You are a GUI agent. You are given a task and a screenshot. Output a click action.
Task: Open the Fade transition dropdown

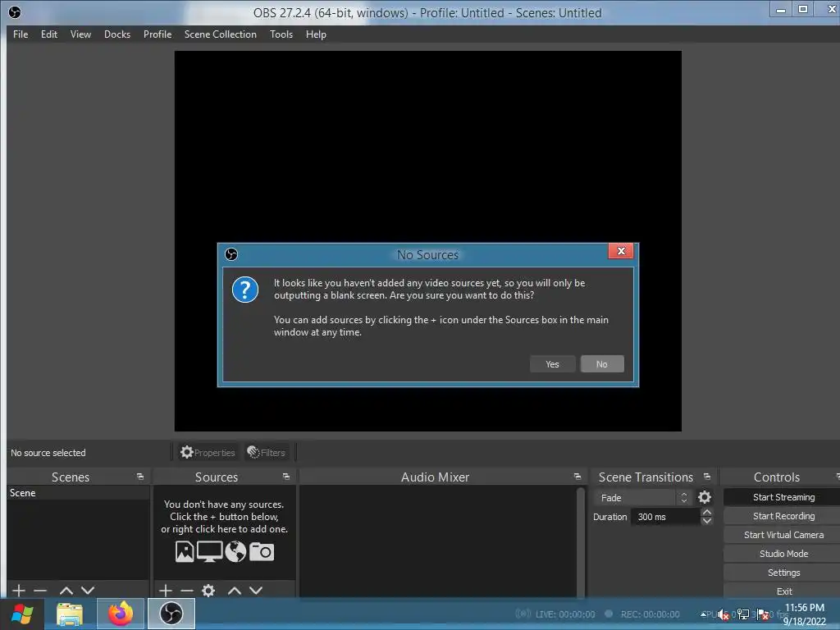click(x=643, y=498)
